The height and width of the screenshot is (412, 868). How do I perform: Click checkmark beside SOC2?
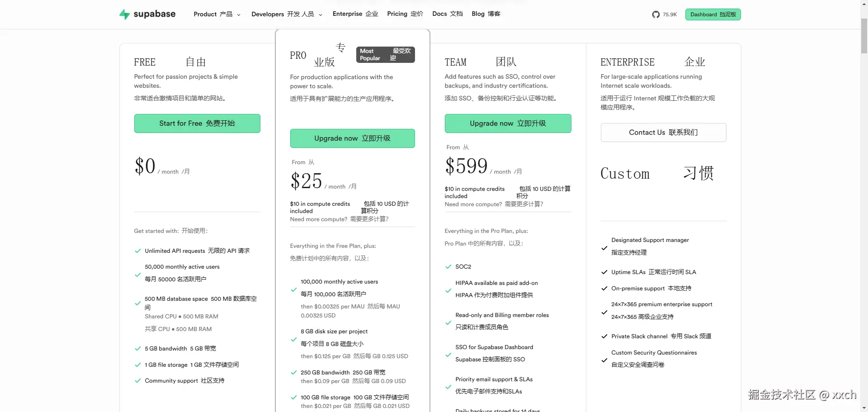(x=448, y=267)
